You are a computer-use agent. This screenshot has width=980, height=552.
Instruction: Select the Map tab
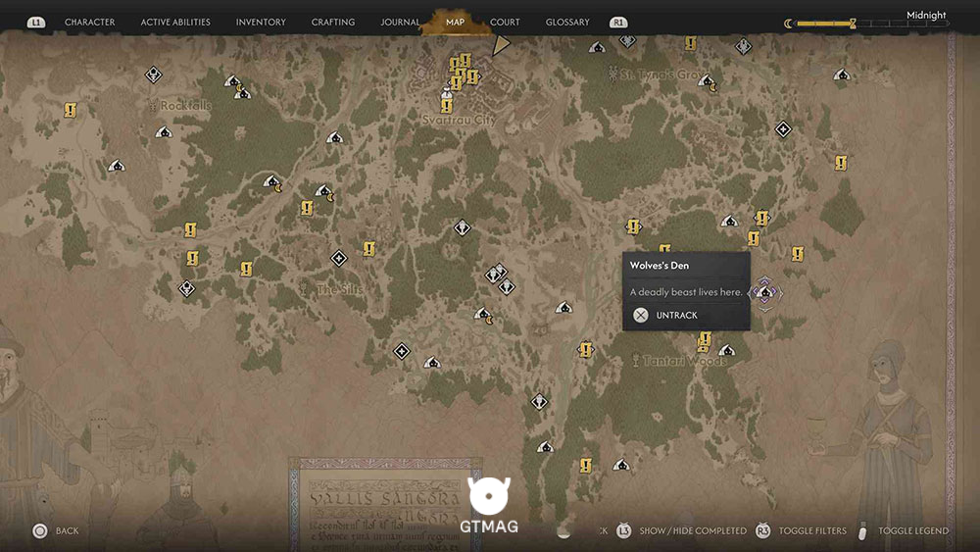(455, 22)
